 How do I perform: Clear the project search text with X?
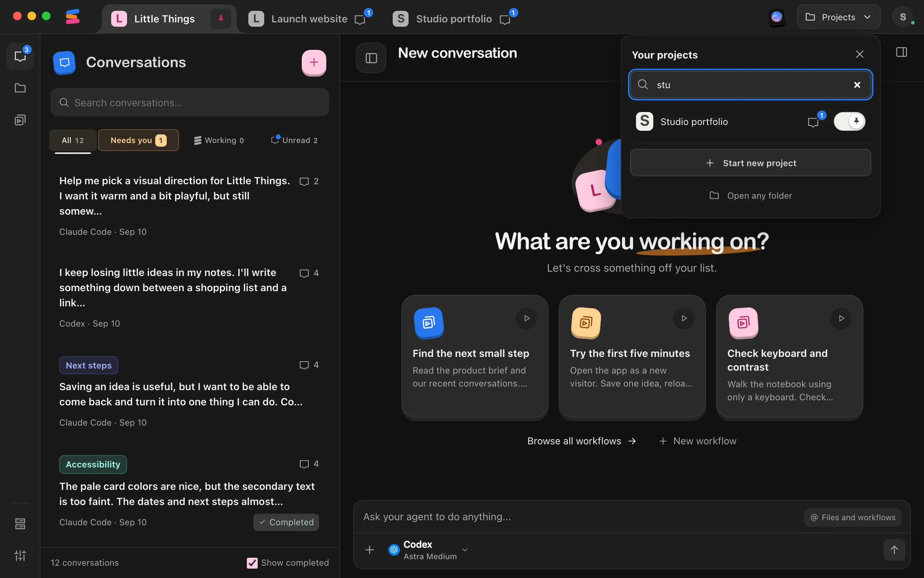(857, 85)
